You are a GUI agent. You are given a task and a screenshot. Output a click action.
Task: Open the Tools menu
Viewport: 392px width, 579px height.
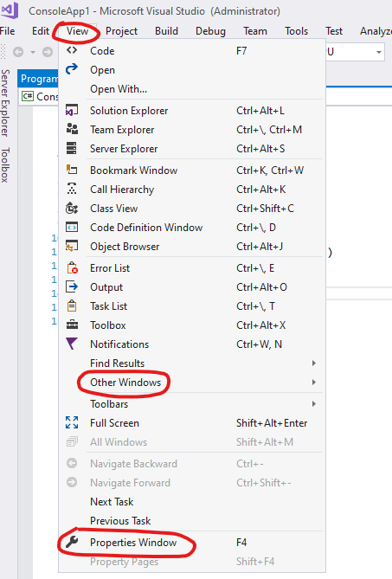(x=296, y=31)
